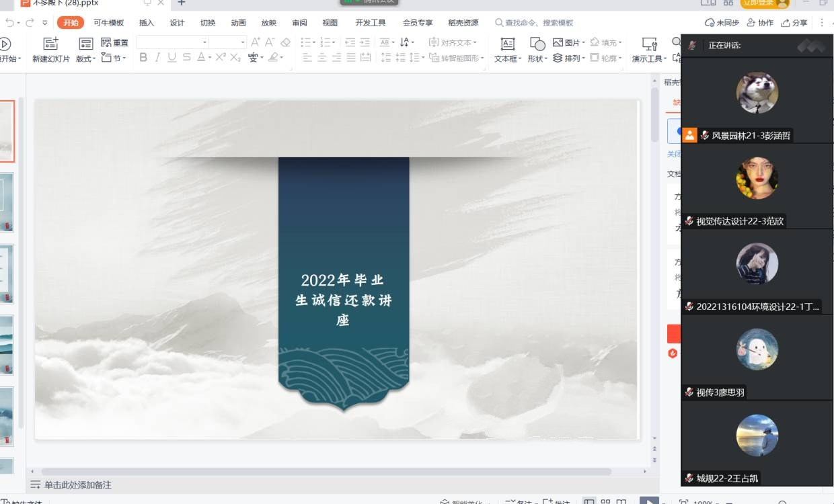This screenshot has height=504, width=834.
Task: Click the Collaborate (协作) button
Action: click(760, 23)
